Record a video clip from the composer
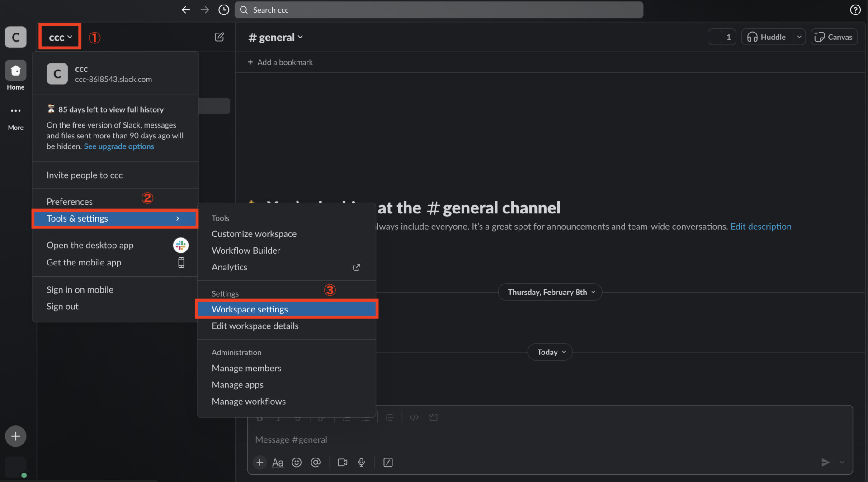This screenshot has width=868, height=482. click(342, 462)
